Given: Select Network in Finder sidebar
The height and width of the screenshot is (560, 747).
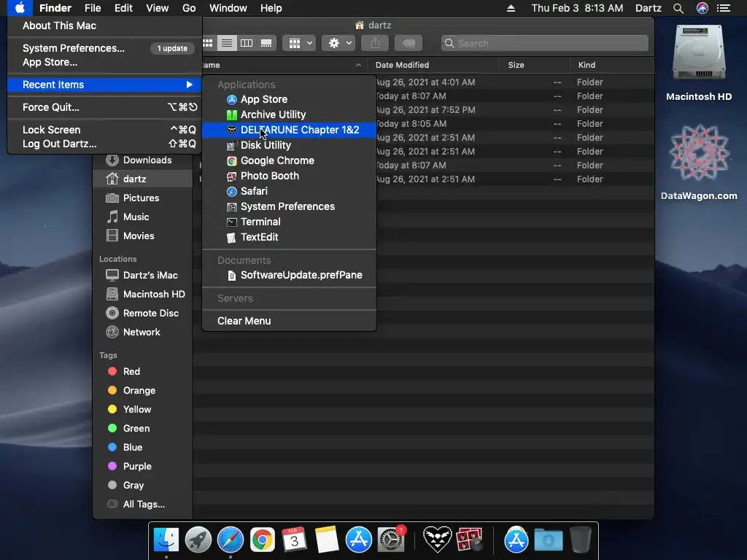Looking at the screenshot, I should (x=144, y=332).
